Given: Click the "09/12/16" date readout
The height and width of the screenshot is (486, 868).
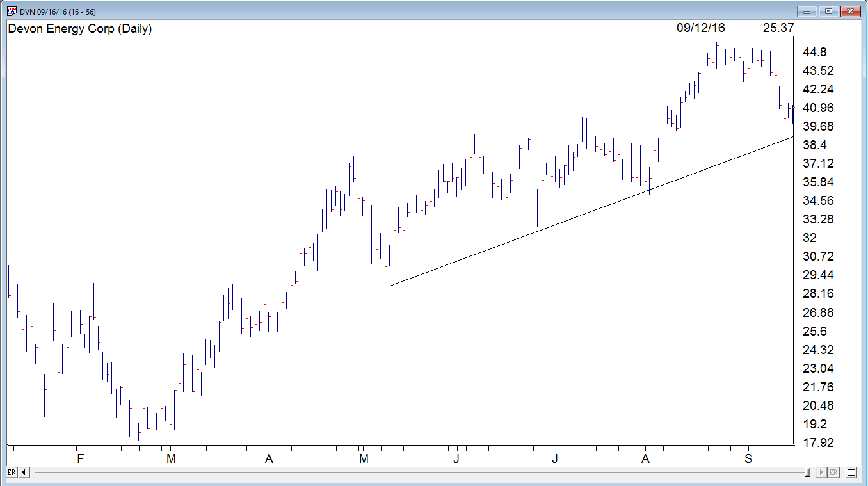Looking at the screenshot, I should (x=701, y=28).
